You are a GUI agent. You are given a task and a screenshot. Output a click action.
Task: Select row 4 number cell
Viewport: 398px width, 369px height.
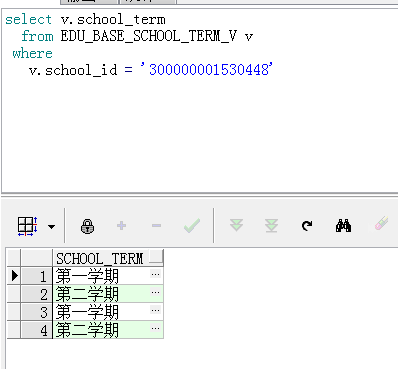pyautogui.click(x=37, y=330)
